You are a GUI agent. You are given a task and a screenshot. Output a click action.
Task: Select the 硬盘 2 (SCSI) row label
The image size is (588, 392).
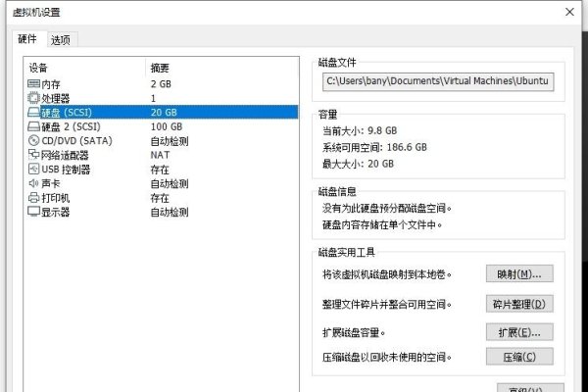tap(71, 126)
